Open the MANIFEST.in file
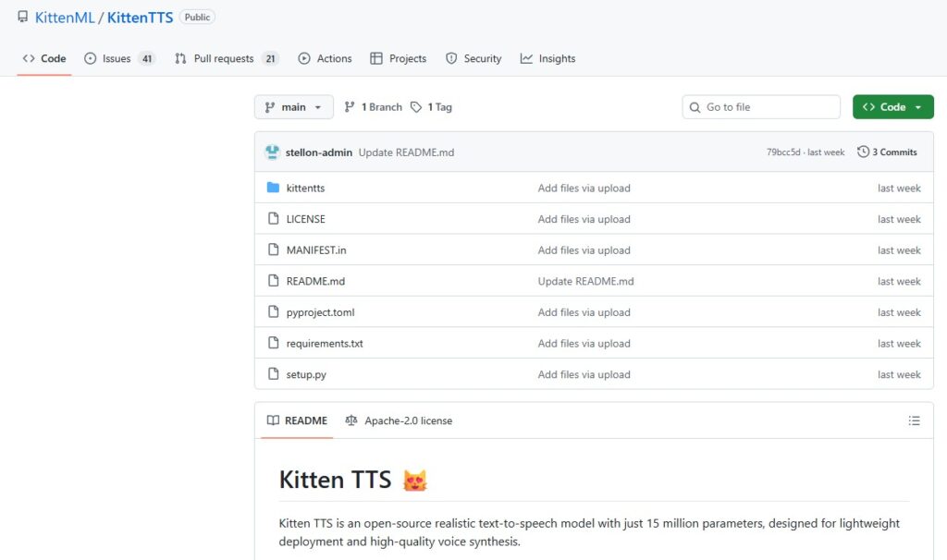Screen dimensions: 947x560 pyautogui.click(x=316, y=250)
